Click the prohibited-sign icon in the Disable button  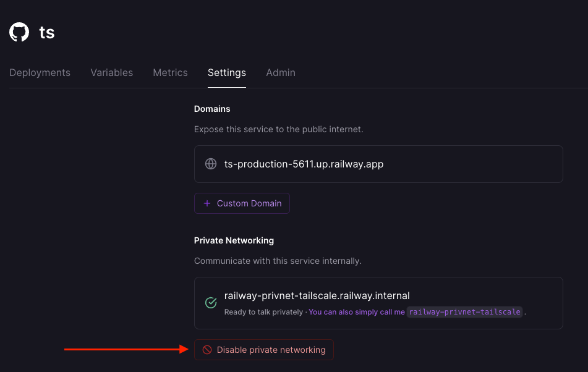207,349
